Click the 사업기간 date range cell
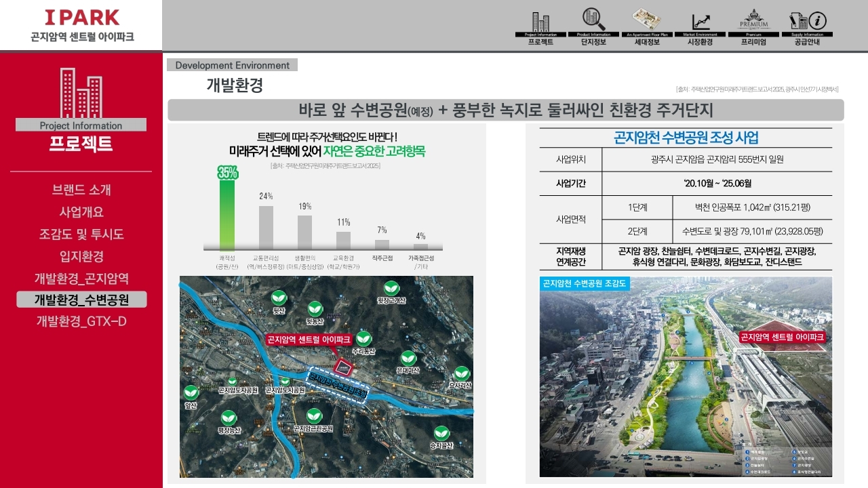Image resolution: width=868 pixels, height=488 pixels. 716,184
